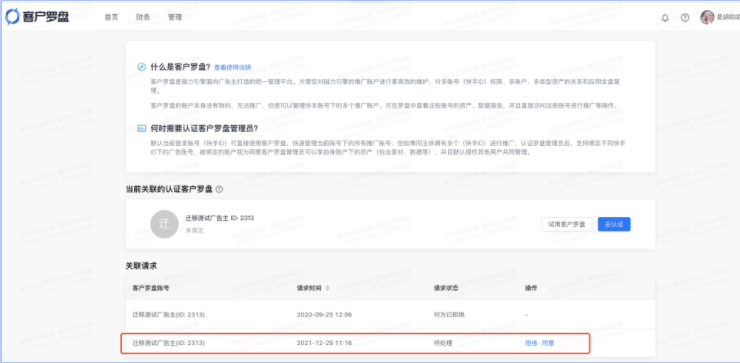The width and height of the screenshot is (740, 363).
Task: Click the account cell in the 2020-09-25 row
Action: coord(168,314)
